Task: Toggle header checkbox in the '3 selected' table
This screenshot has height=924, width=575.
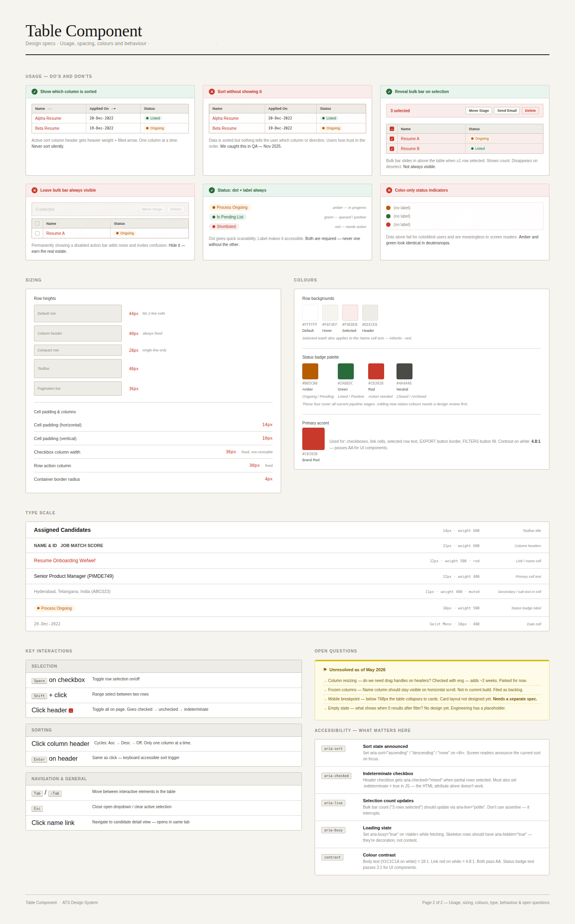Action: point(392,129)
